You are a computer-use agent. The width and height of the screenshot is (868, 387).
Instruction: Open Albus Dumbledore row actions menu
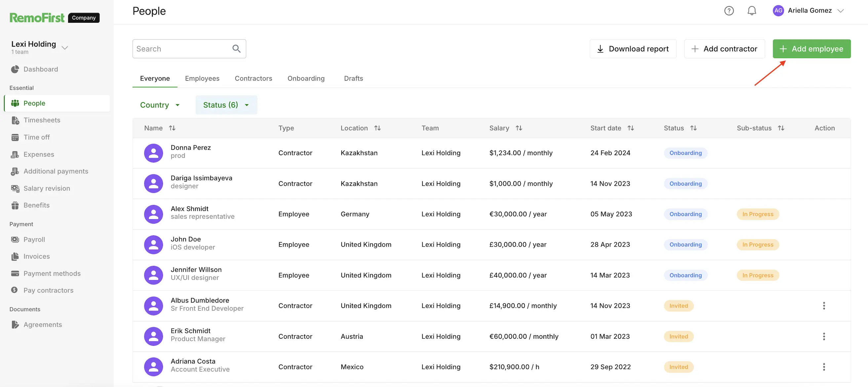click(x=824, y=305)
